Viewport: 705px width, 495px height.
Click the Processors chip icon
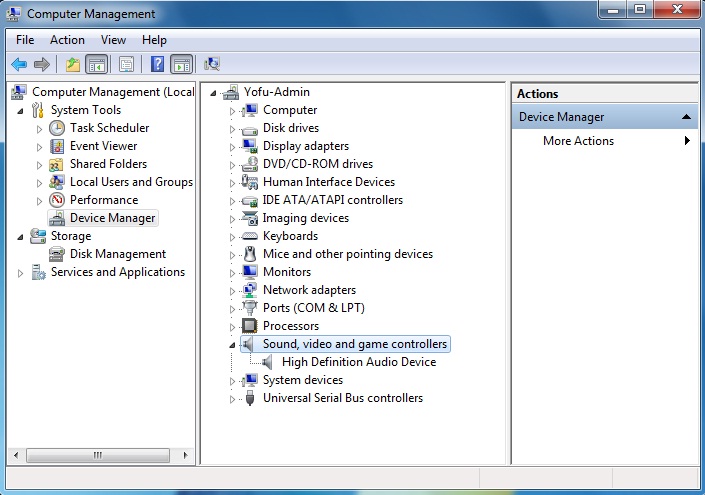tap(250, 326)
